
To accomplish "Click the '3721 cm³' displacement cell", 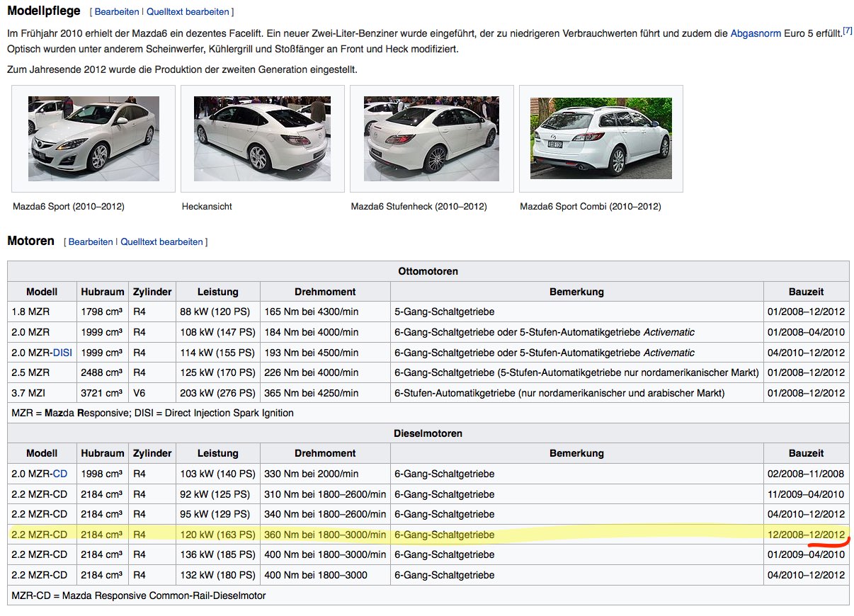I will pos(102,393).
